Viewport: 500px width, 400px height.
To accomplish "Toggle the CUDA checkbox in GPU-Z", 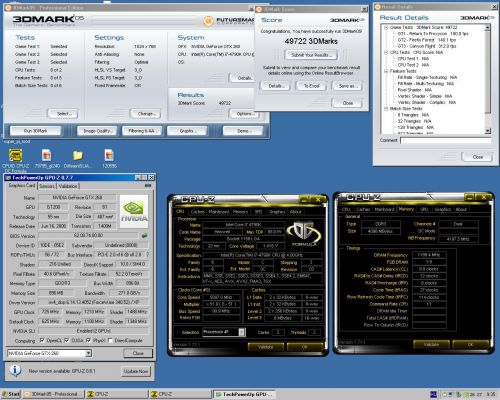I will [x=67, y=340].
